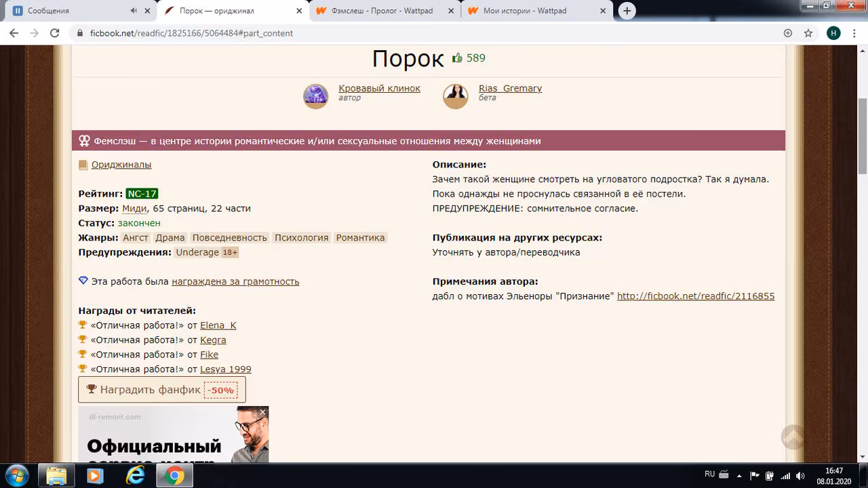Click trophy icon beside Elena_K award
The width and height of the screenshot is (868, 488).
pos(83,325)
